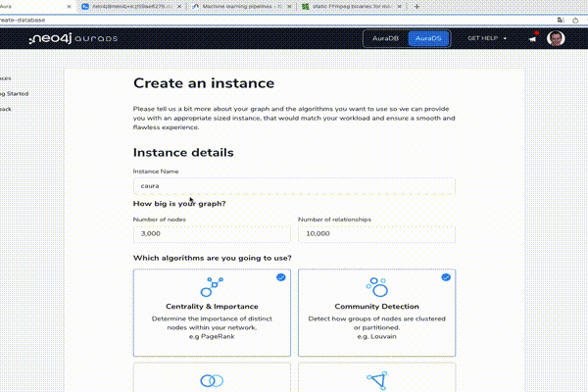This screenshot has width=588, height=392.
Task: Open the announcements megaphone icon
Action: coord(532,38)
